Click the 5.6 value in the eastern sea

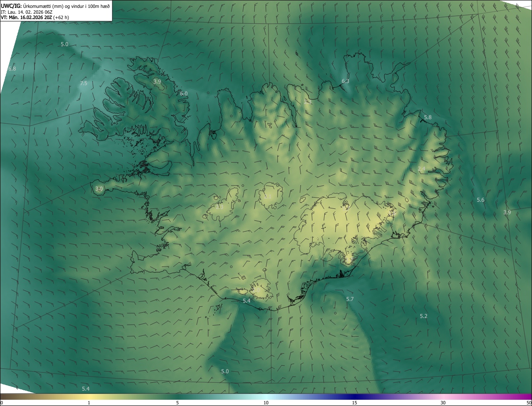pos(480,200)
